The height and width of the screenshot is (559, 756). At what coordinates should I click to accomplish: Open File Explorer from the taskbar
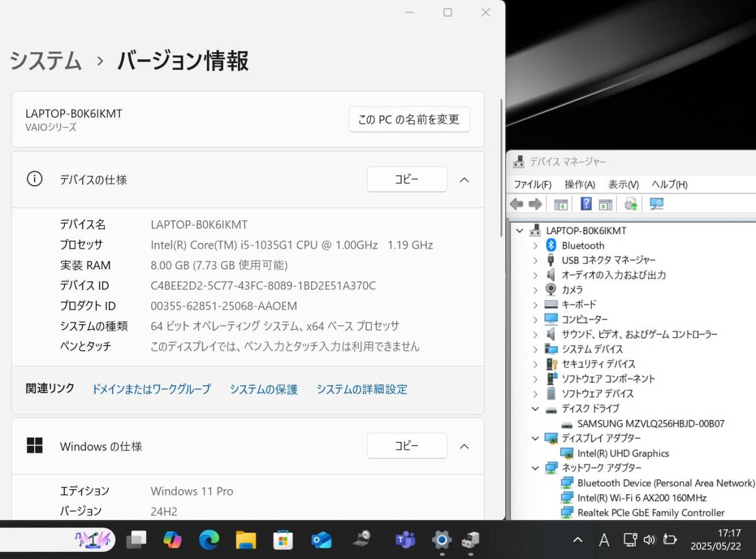pyautogui.click(x=246, y=539)
